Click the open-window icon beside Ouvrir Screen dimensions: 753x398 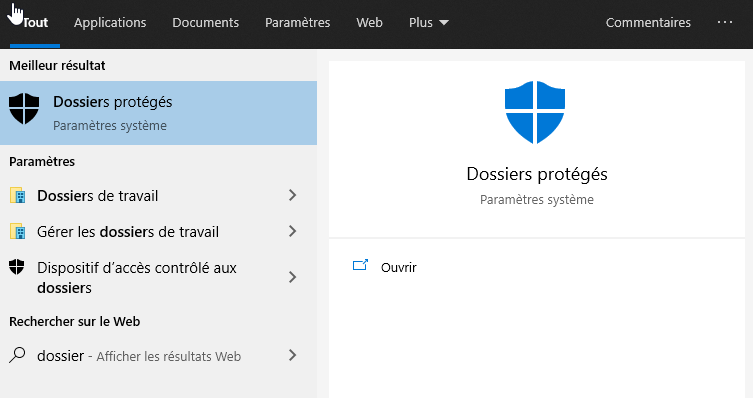pyautogui.click(x=360, y=265)
